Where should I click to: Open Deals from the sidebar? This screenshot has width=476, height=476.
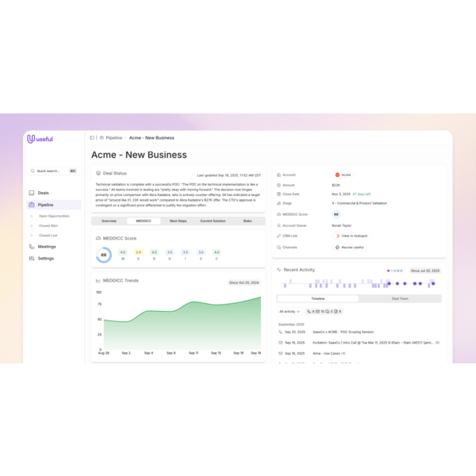(43, 193)
